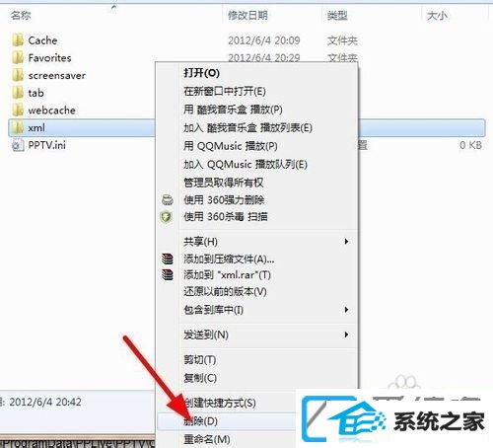
Task: Expand the 共享(H) submenu arrow
Action: click(x=346, y=242)
